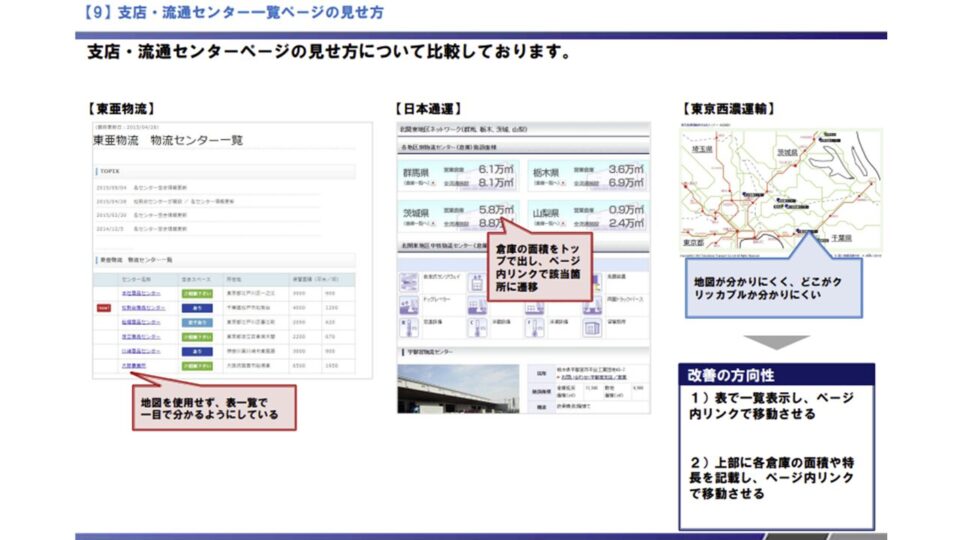This screenshot has height=540, width=960.
Task: Click the 6.1万㎡ value
Action: tap(496, 169)
